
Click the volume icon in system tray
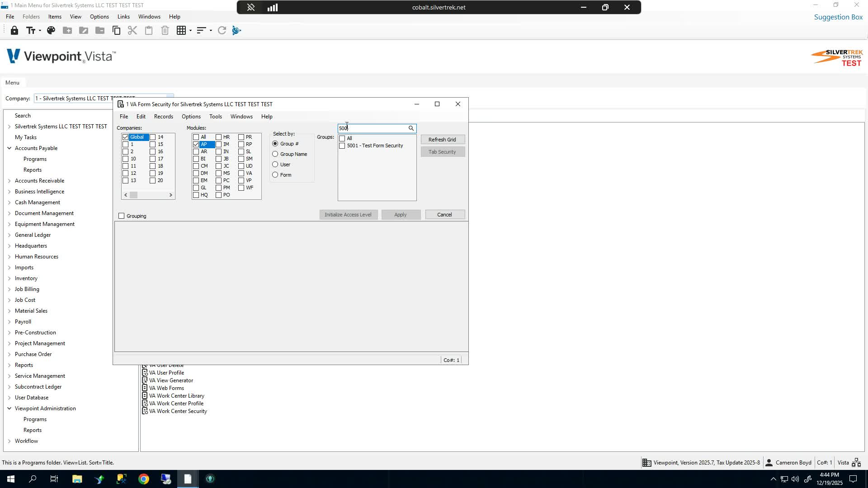(x=795, y=479)
